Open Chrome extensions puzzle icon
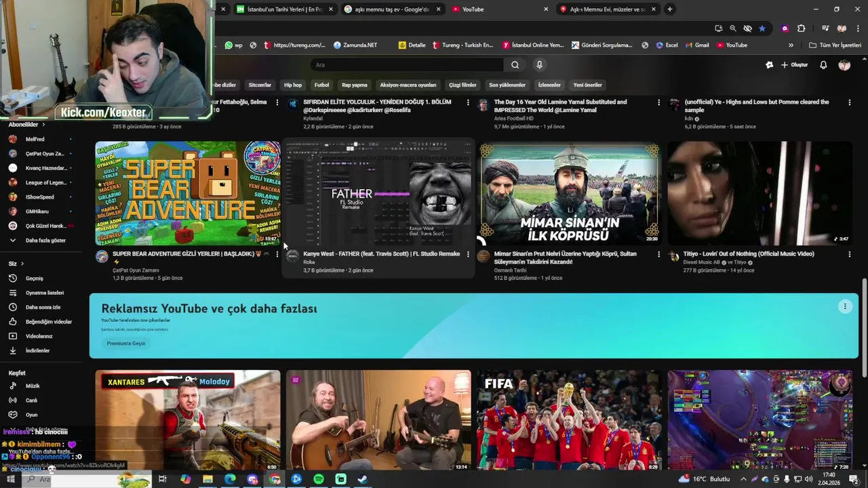 point(801,28)
